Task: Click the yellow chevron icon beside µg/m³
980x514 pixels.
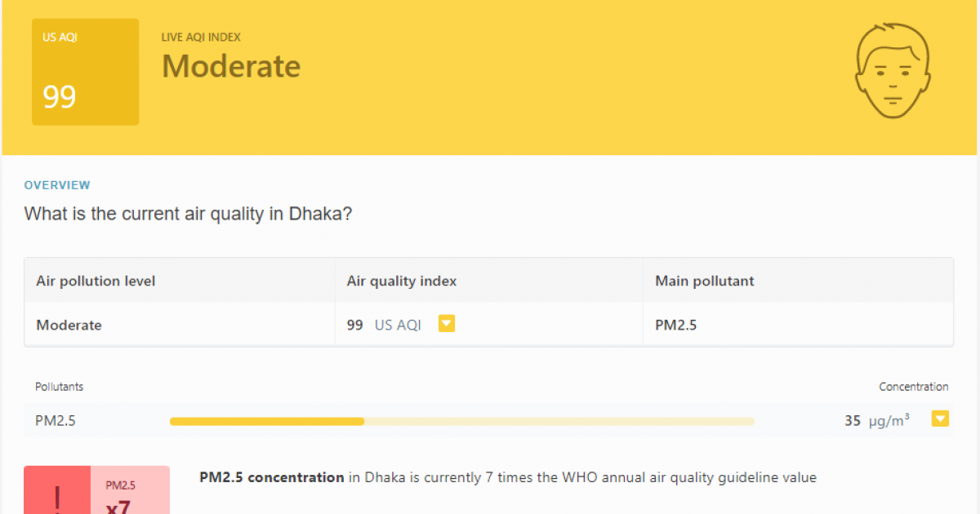Action: (940, 419)
